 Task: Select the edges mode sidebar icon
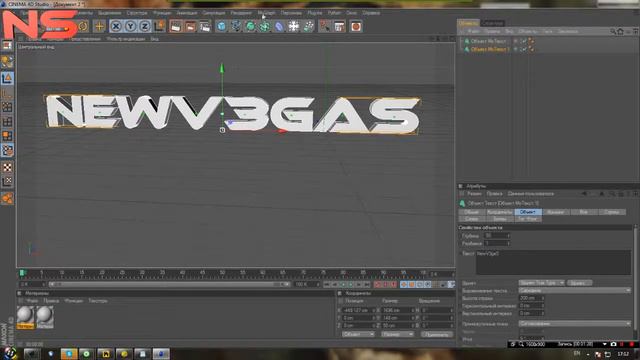pos(7,122)
